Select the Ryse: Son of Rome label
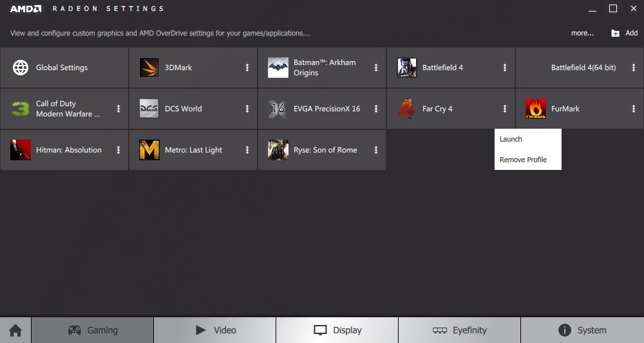The height and width of the screenshot is (343, 644). tap(325, 150)
